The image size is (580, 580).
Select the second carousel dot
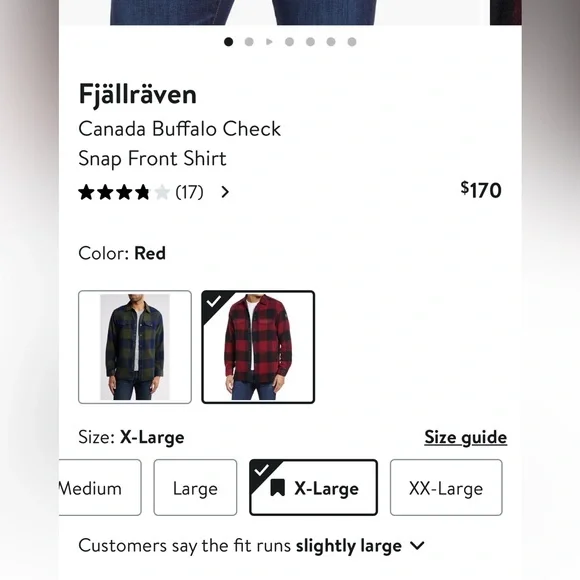tap(249, 42)
